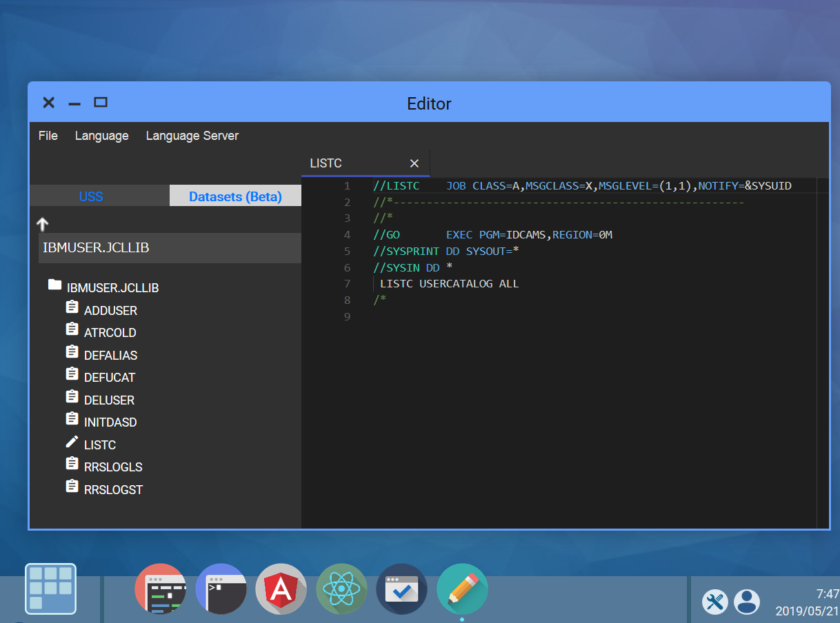840x623 pixels.
Task: Click the clipboard icon beside RRSLOGLS
Action: click(72, 464)
